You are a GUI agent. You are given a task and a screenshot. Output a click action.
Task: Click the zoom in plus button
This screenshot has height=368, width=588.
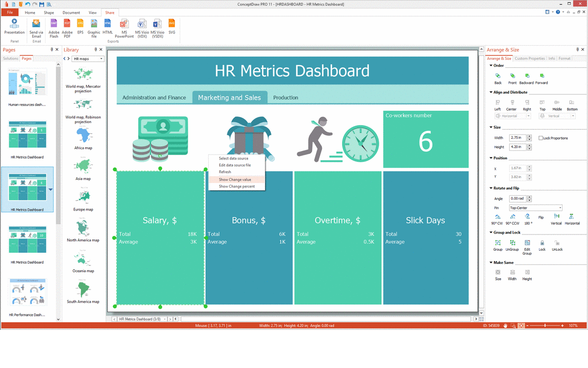tap(562, 325)
